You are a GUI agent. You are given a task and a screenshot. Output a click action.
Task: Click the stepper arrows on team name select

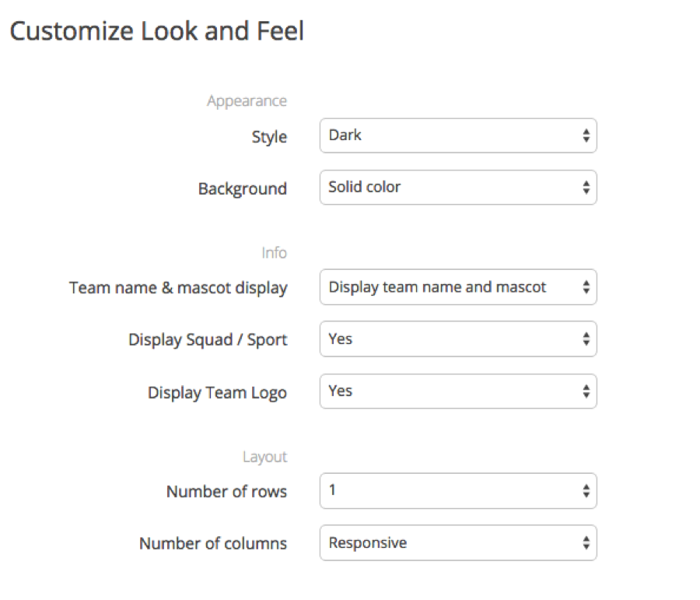586,287
